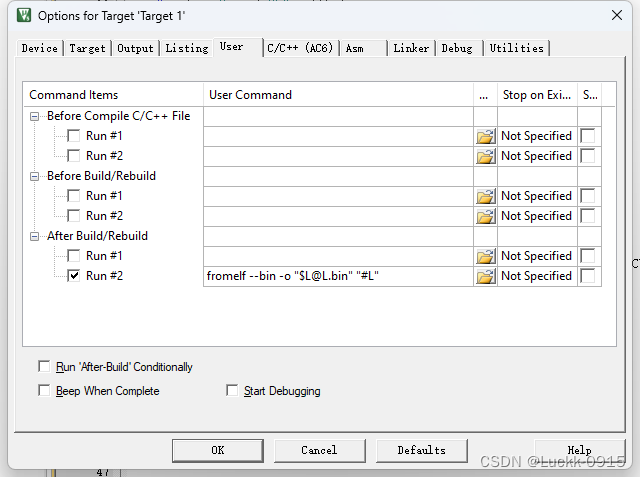Click Before Build Run #2 user command field
Viewport: 640px width, 477px height.
point(338,216)
